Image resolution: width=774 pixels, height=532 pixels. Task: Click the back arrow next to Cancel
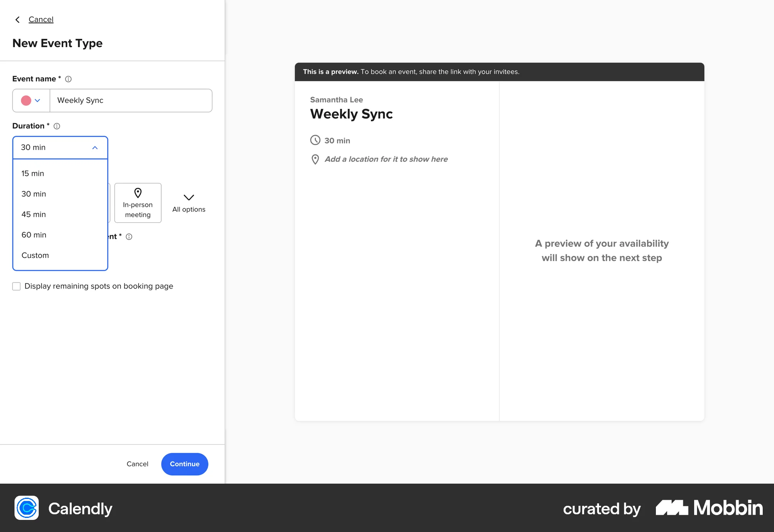click(x=17, y=19)
